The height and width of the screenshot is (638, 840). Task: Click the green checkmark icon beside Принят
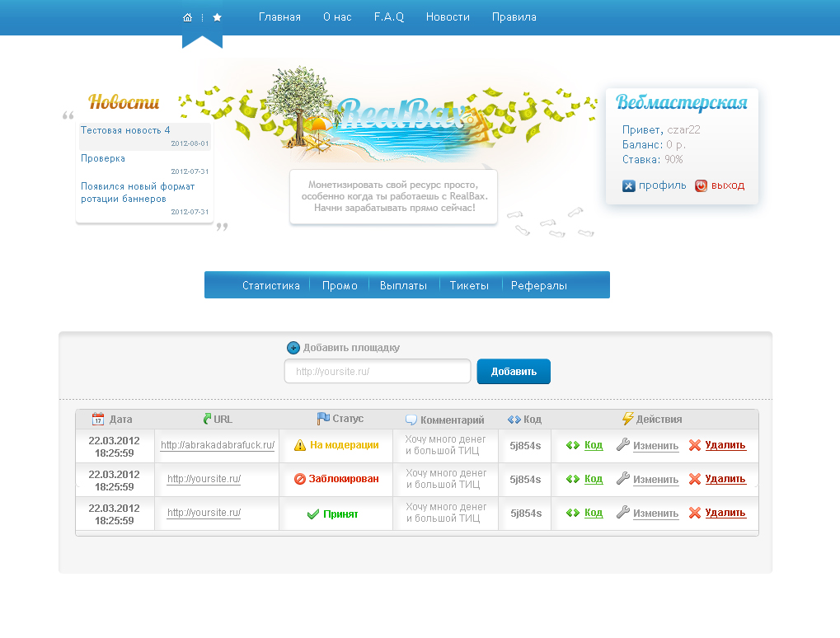313,514
